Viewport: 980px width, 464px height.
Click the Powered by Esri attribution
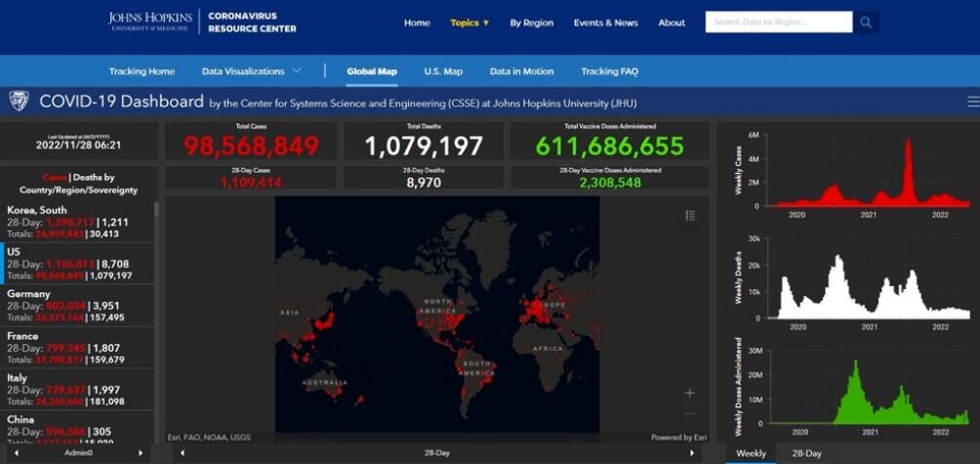click(678, 438)
